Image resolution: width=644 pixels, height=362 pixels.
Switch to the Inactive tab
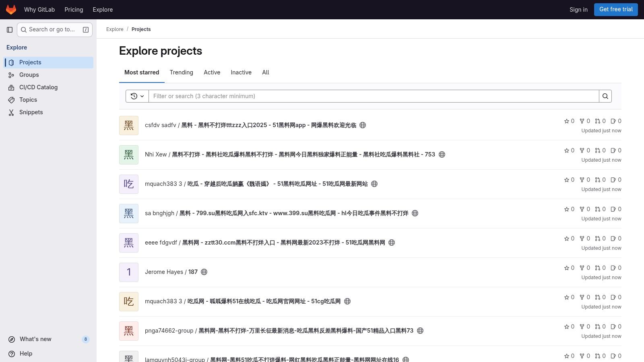click(x=241, y=72)
